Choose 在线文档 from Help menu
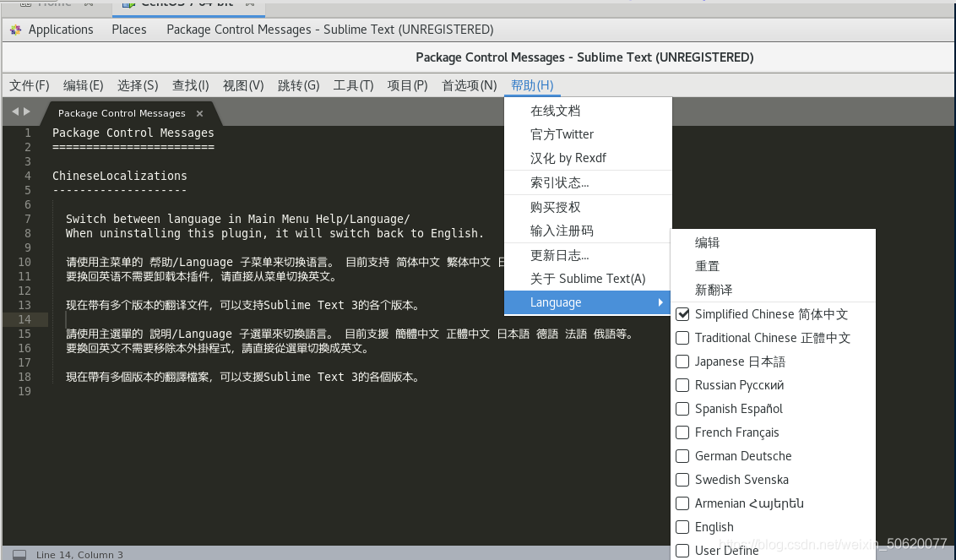The image size is (956, 560). (588, 111)
